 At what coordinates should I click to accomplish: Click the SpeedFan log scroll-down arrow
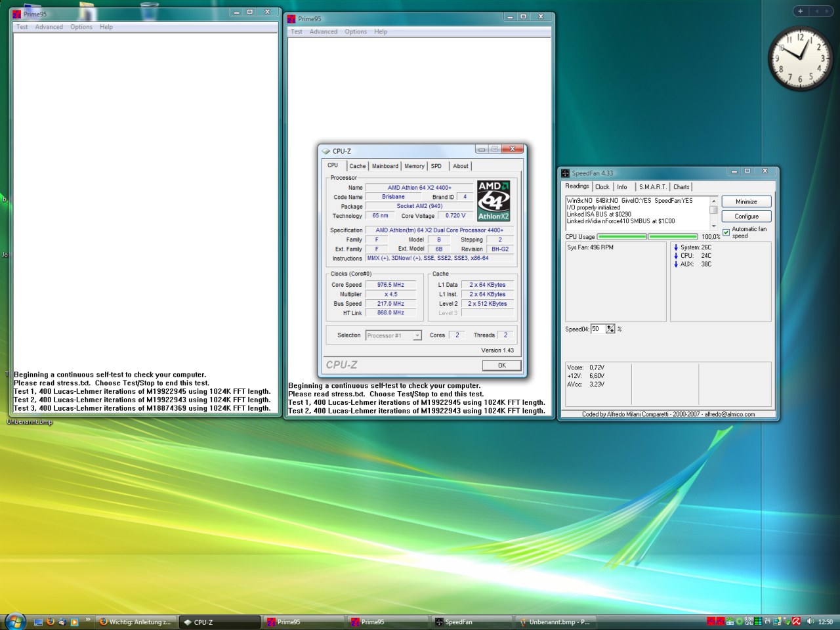point(713,226)
